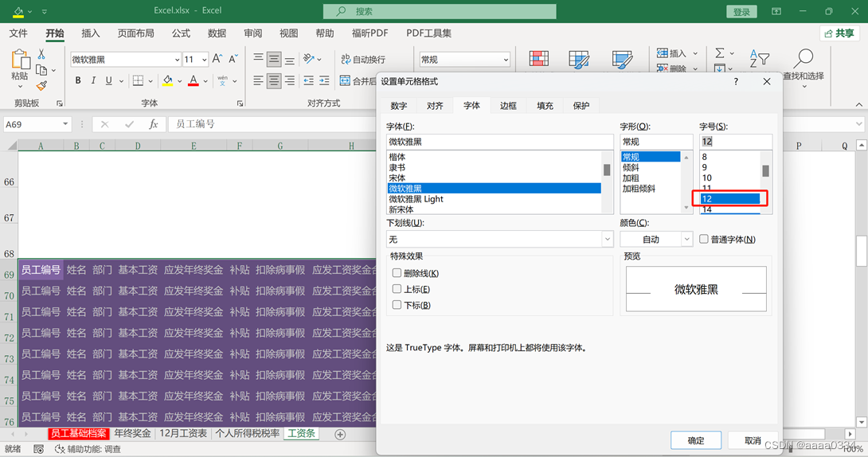Toggle bold formatting

tap(78, 80)
